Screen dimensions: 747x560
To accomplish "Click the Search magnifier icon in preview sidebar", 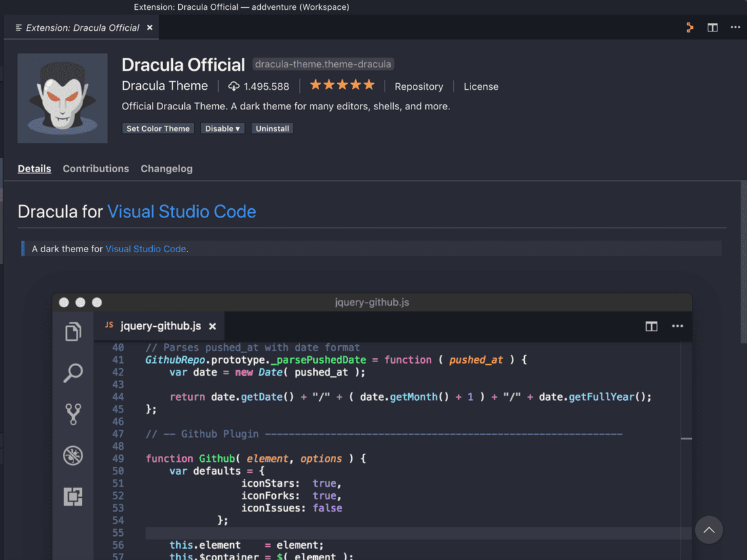I will 73,373.
